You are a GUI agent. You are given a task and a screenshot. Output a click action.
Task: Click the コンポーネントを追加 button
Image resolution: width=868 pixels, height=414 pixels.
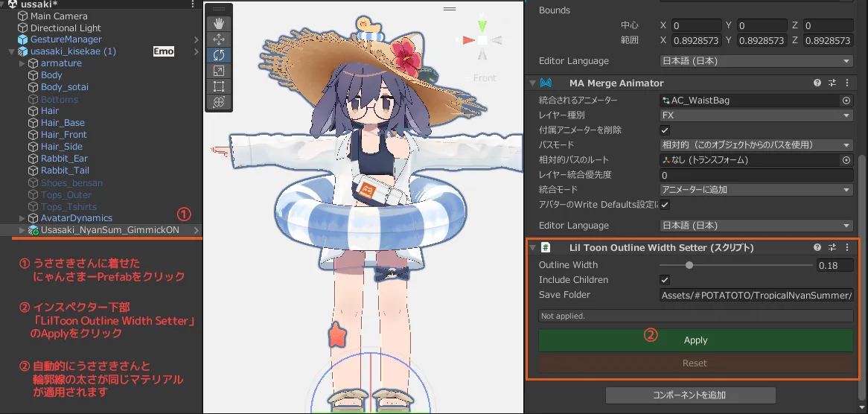tap(690, 395)
